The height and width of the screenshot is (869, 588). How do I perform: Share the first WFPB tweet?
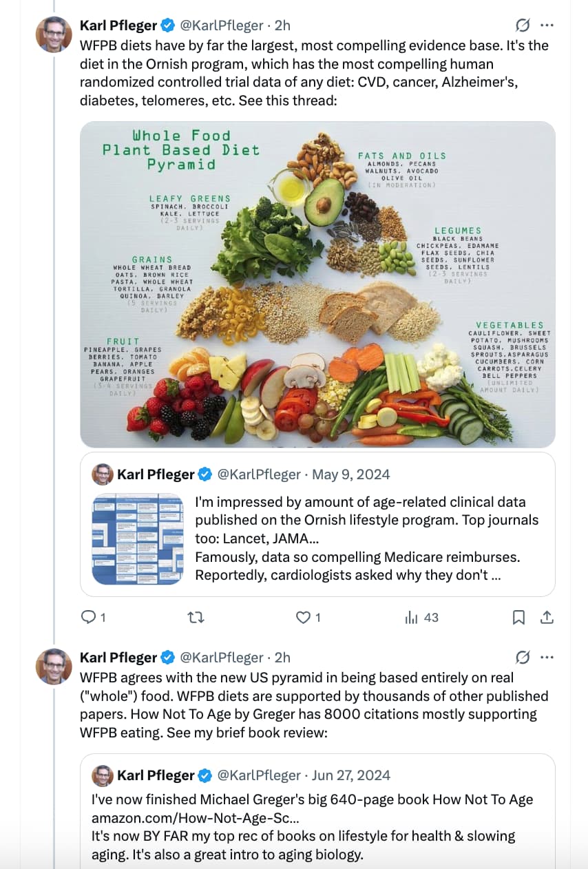point(547,618)
